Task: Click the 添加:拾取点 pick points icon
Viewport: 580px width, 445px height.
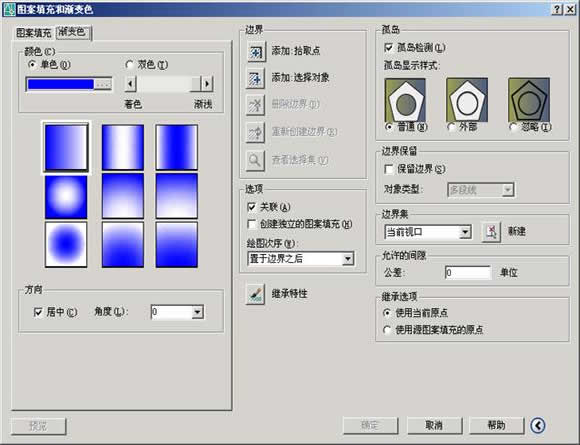Action: pyautogui.click(x=255, y=52)
